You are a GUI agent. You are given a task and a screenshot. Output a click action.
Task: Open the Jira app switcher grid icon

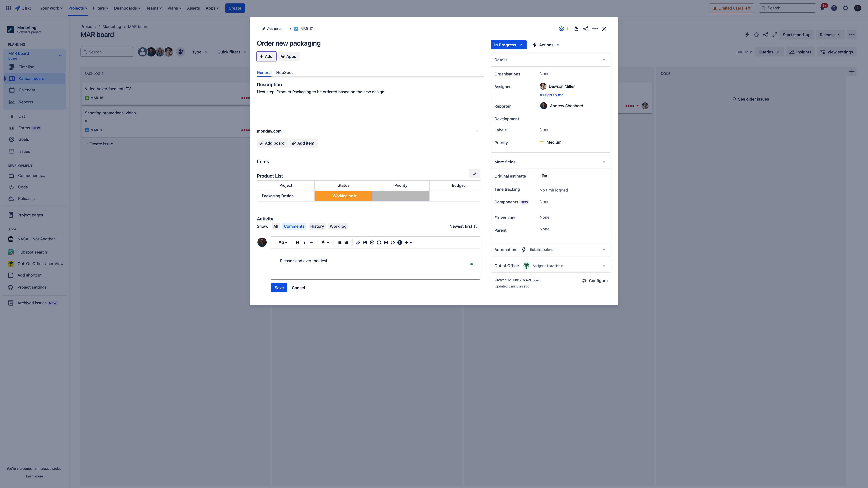coord(9,8)
